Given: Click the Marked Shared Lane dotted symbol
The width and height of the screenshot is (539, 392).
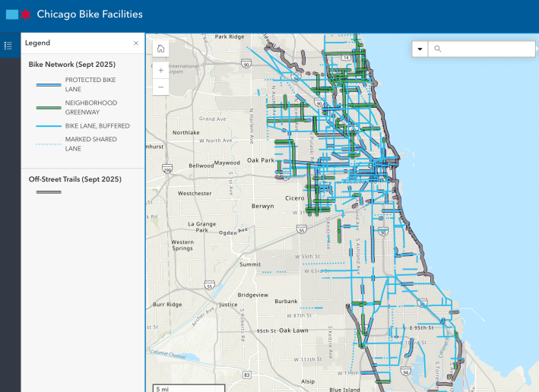Looking at the screenshot, I should tap(49, 144).
